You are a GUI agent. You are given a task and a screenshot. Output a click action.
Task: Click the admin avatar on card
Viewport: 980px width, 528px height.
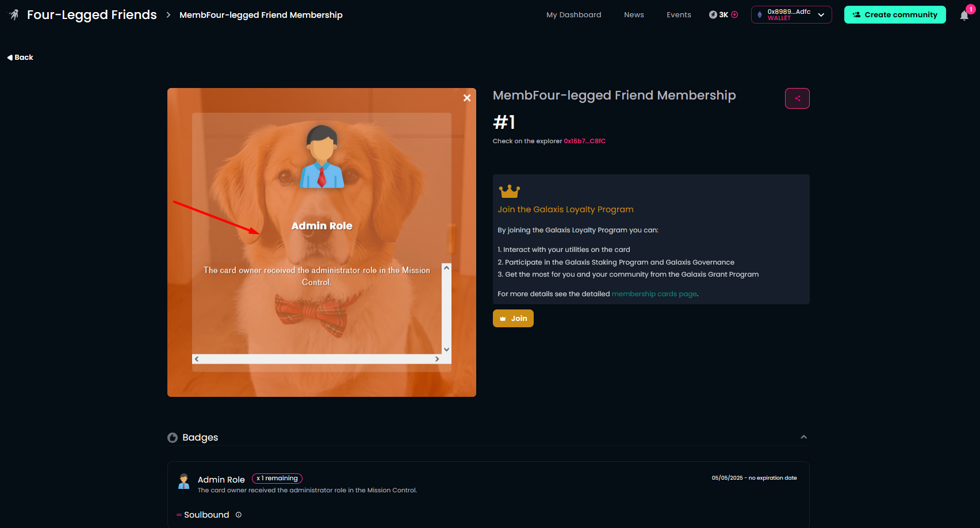[x=322, y=156]
